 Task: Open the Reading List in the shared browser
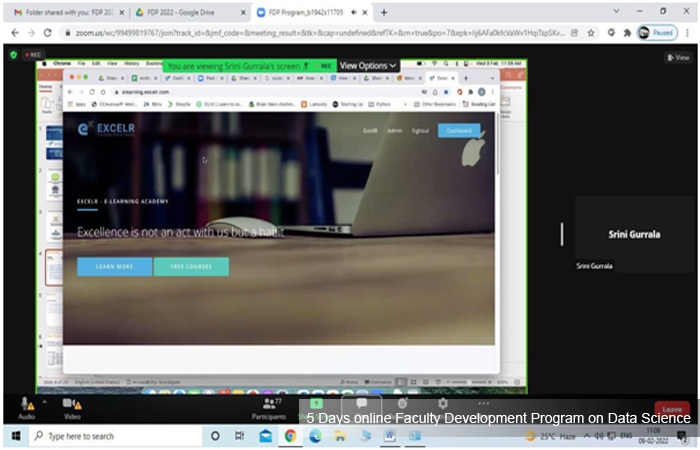[x=479, y=104]
